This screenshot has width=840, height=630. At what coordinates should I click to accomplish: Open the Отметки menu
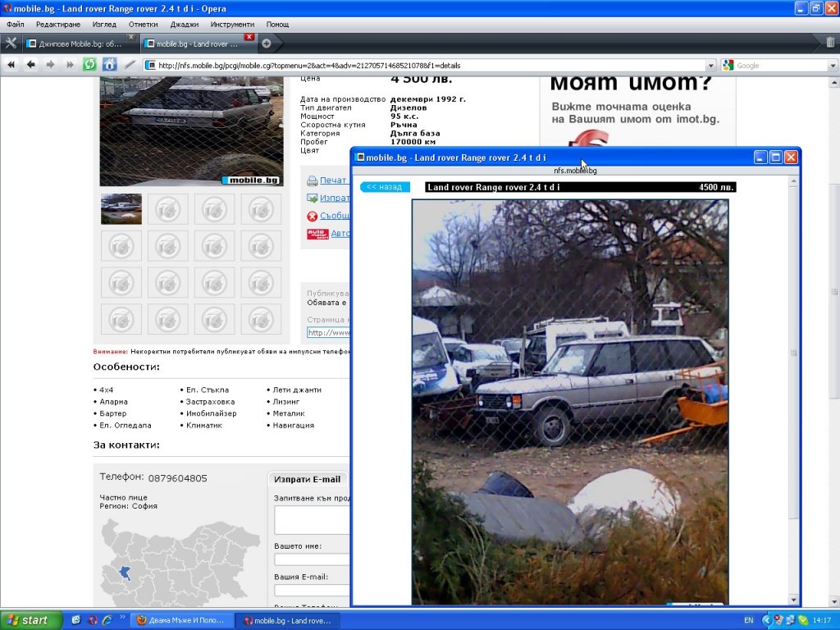pyautogui.click(x=143, y=24)
